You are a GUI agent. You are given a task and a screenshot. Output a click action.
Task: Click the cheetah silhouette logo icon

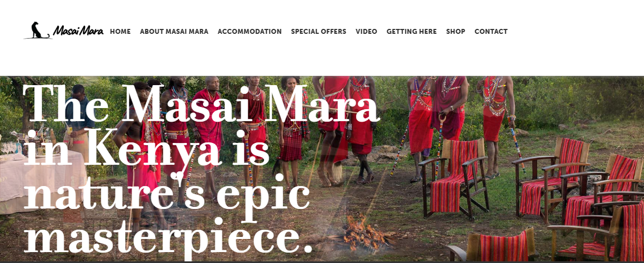(x=38, y=31)
